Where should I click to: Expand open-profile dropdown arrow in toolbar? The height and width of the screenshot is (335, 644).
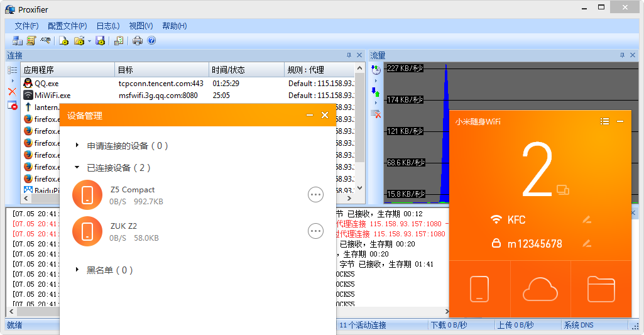[89, 41]
